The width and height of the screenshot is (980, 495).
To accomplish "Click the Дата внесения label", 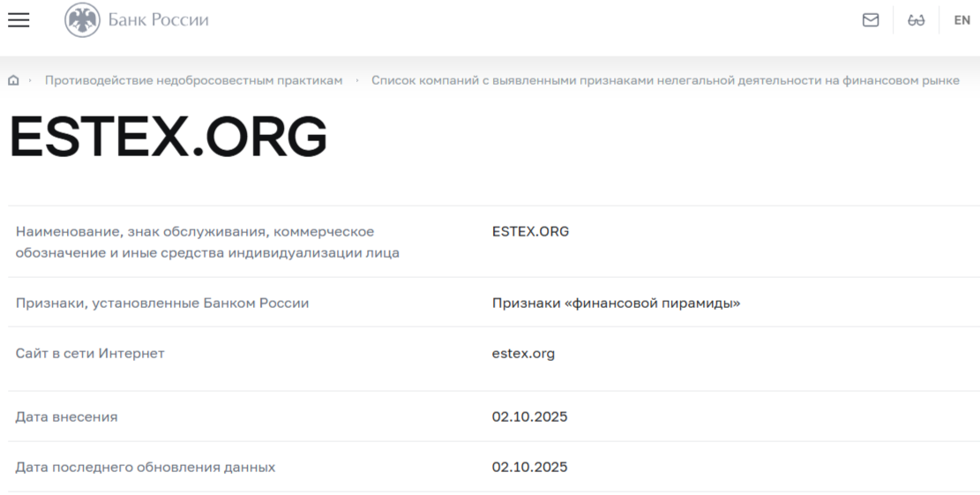I will (x=66, y=416).
